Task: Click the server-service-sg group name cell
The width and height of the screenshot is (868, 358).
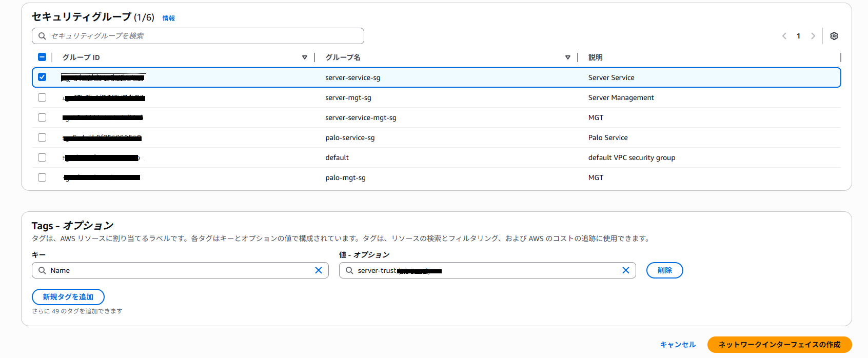Action: 353,77
